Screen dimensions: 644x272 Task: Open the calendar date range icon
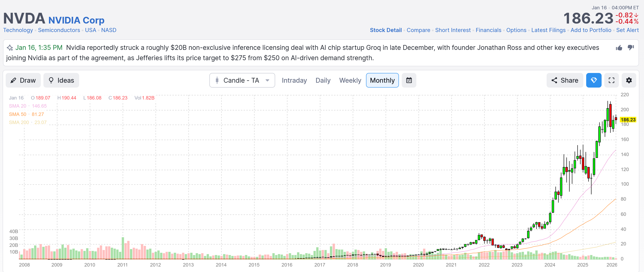tap(409, 80)
